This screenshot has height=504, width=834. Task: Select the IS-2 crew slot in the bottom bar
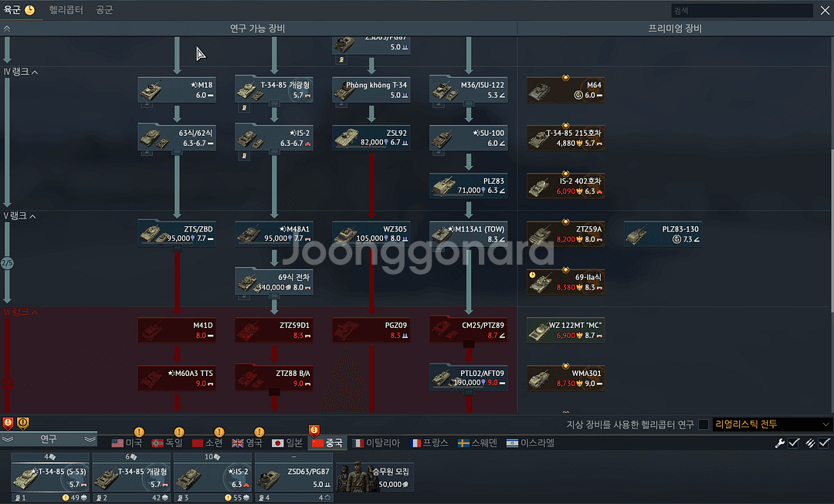click(213, 478)
